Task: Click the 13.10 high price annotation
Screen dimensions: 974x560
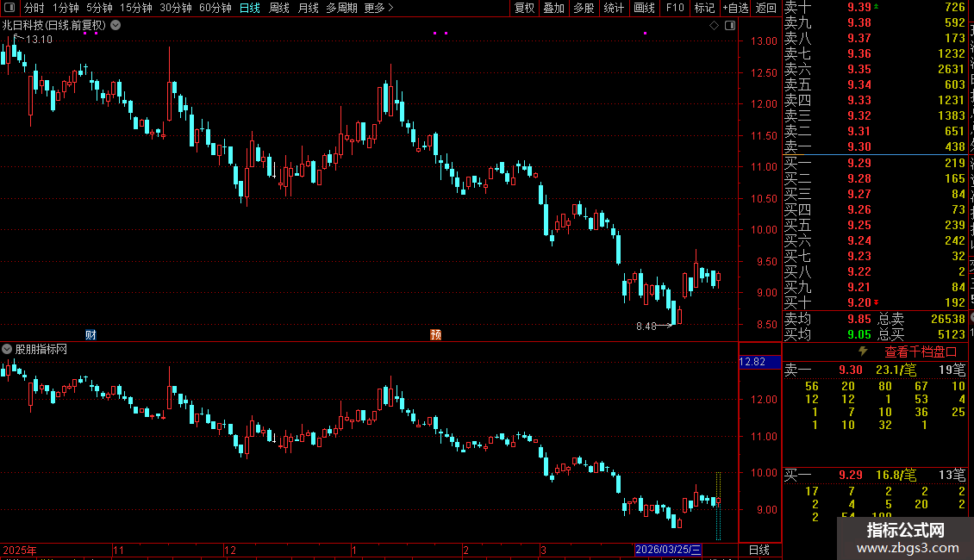Action: (39, 39)
